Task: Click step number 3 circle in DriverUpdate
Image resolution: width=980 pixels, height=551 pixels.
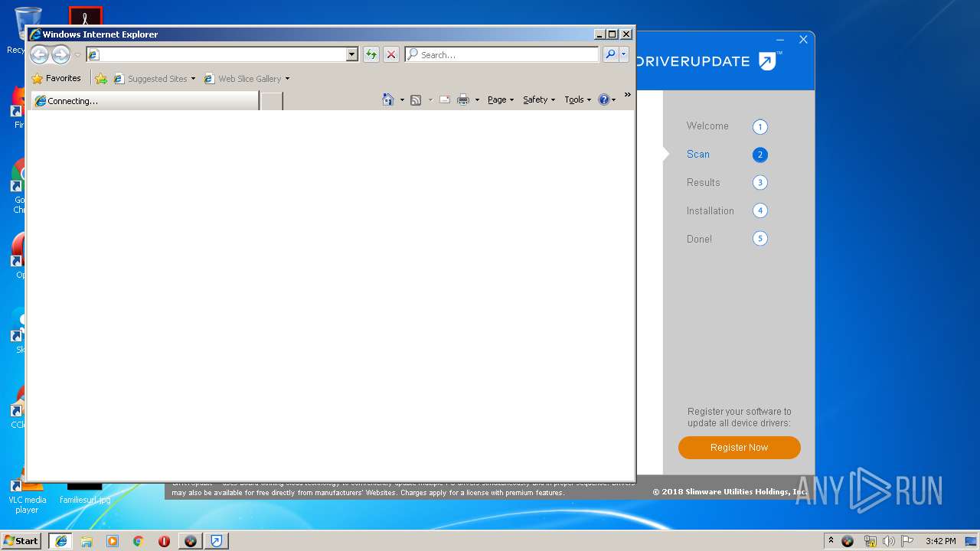Action: tap(759, 183)
